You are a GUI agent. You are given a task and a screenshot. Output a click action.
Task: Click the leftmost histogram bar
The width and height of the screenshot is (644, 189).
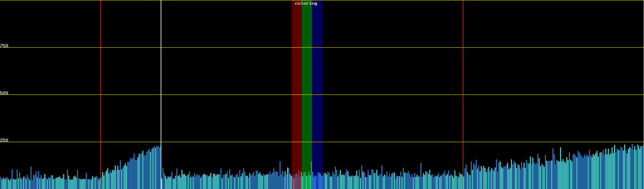point(1,183)
